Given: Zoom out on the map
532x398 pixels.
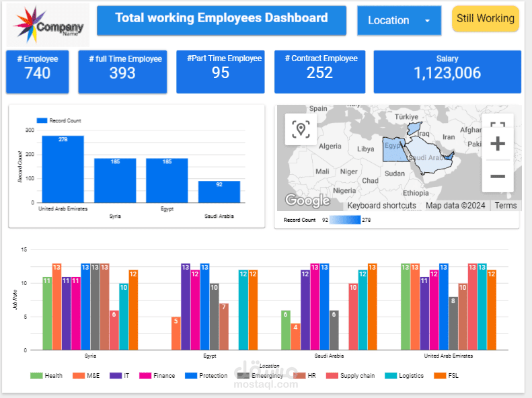Looking at the screenshot, I should 498,176.
